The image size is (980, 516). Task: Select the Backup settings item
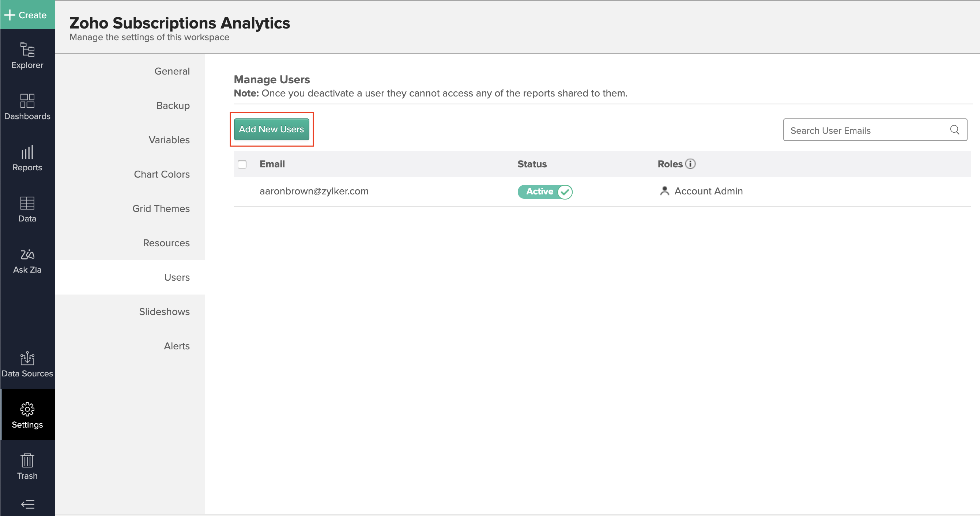[x=173, y=105]
